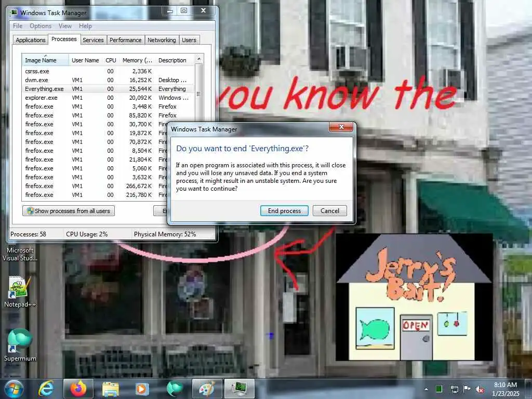Open Action Center flag tray icon
532x399 pixels.
pos(467,389)
